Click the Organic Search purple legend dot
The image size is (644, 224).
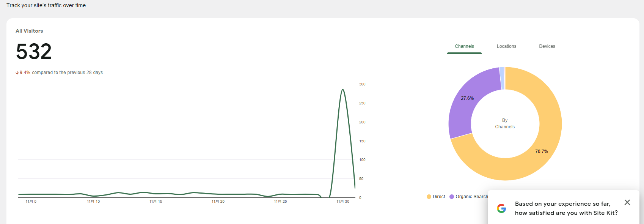point(452,197)
